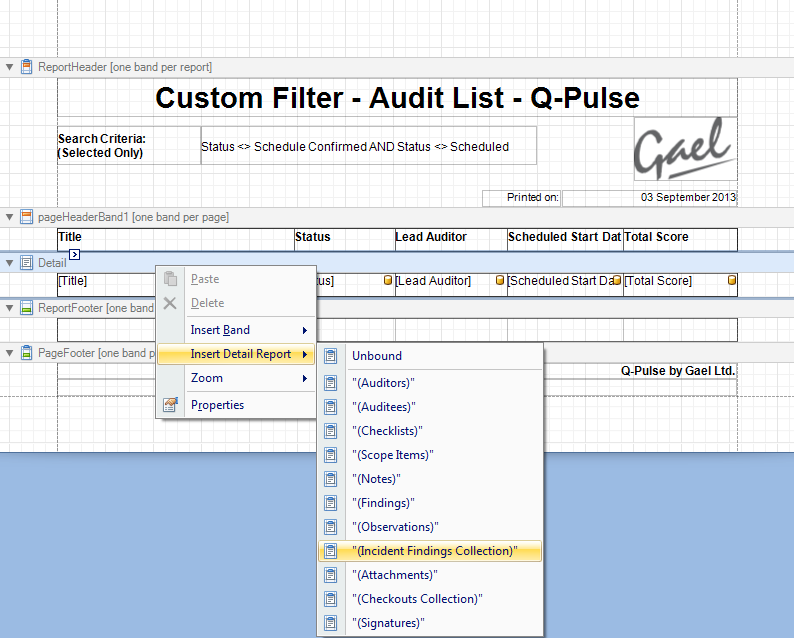
Task: Choose Insert Detail Report menu item
Action: [x=236, y=354]
